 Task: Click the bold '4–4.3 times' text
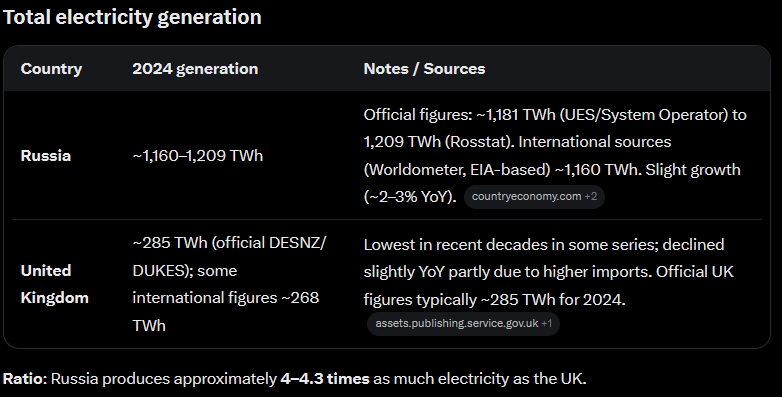325,379
